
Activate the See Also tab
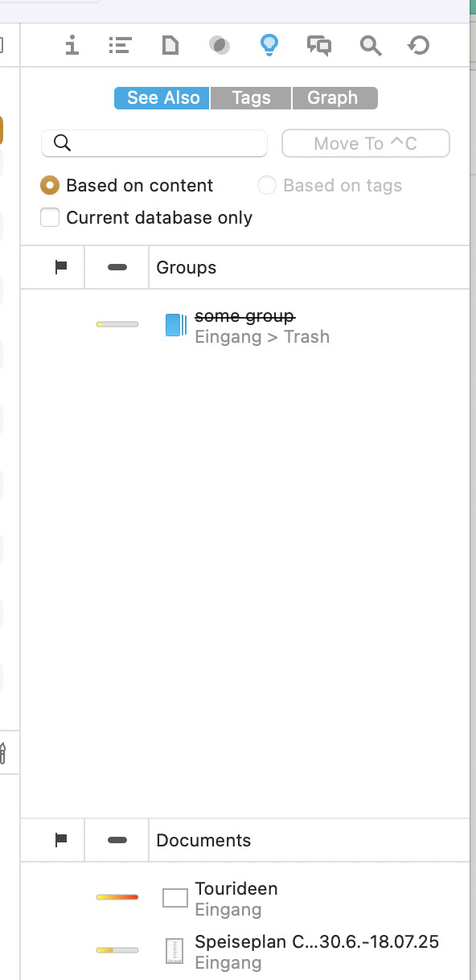(162, 98)
